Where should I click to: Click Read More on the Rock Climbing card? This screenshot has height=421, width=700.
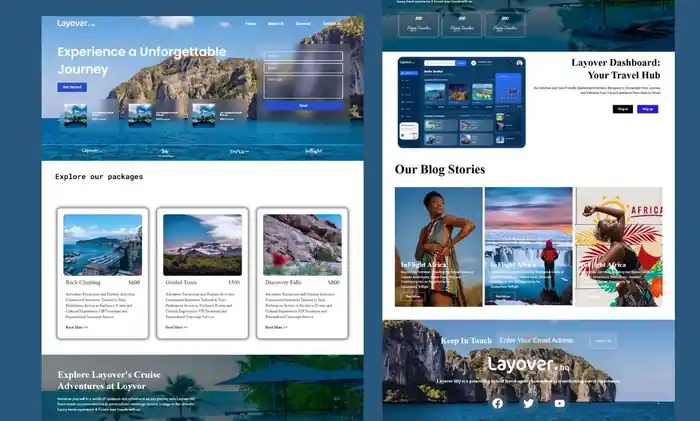pos(76,327)
